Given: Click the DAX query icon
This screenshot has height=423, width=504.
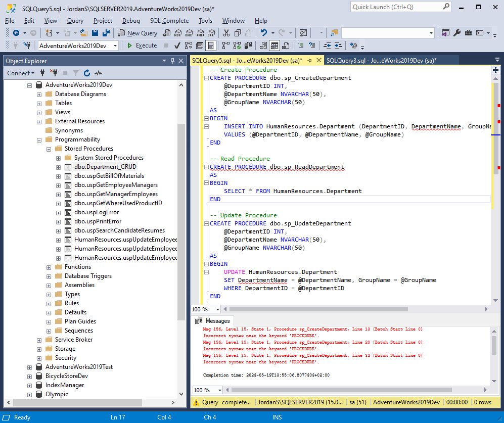Looking at the screenshot, I should [211, 33].
